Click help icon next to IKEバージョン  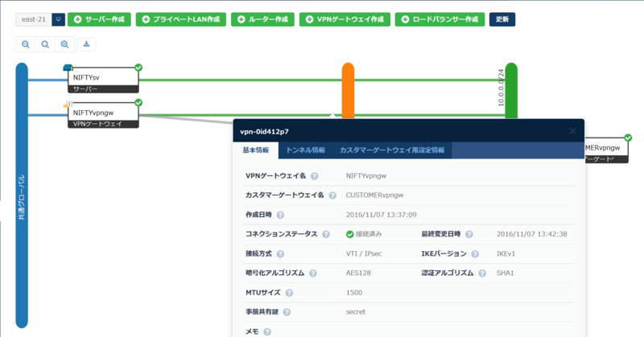[476, 253]
